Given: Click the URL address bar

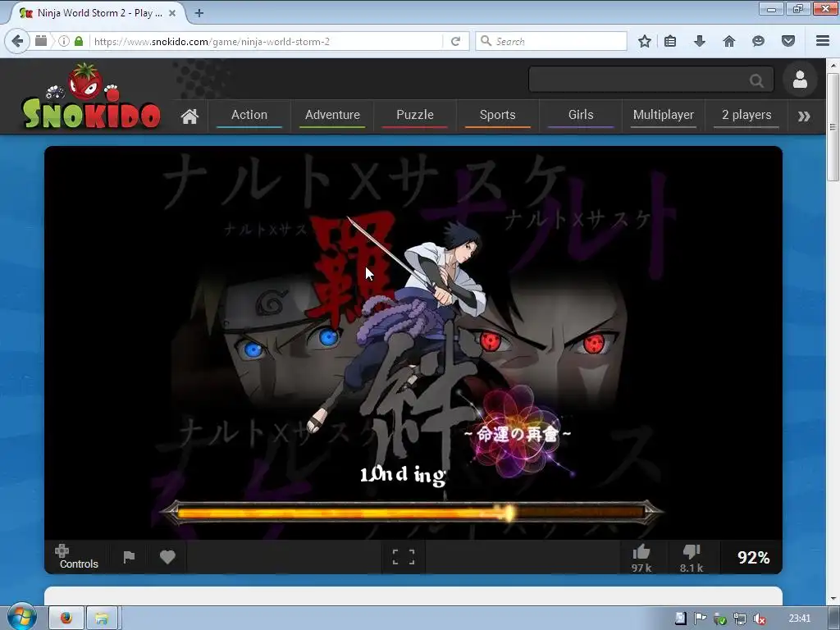Looking at the screenshot, I should point(268,41).
